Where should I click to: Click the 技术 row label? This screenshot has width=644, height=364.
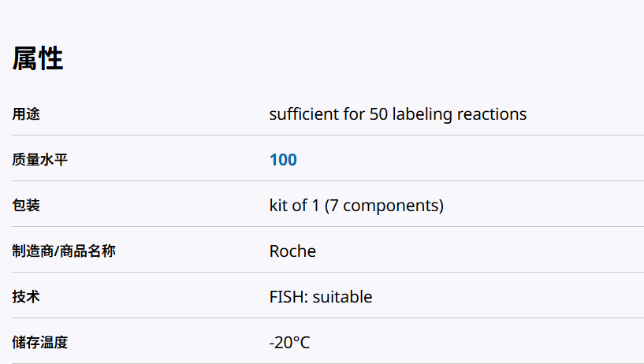tap(26, 297)
